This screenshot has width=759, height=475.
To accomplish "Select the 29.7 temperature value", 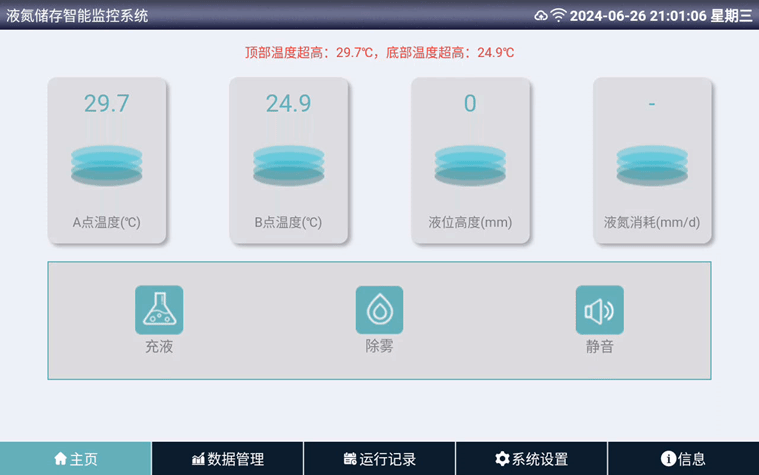I will click(x=106, y=103).
